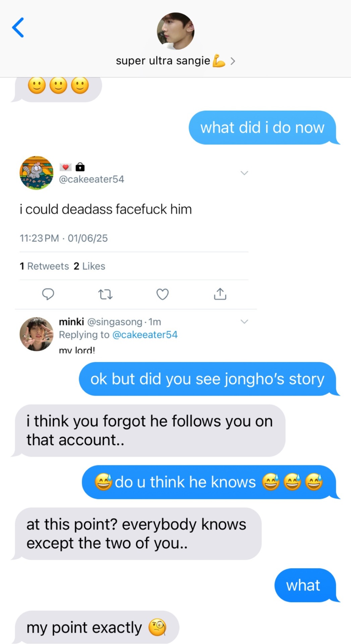The image size is (351, 644).
Task: Tap the share icon under tweet
Action: click(220, 294)
